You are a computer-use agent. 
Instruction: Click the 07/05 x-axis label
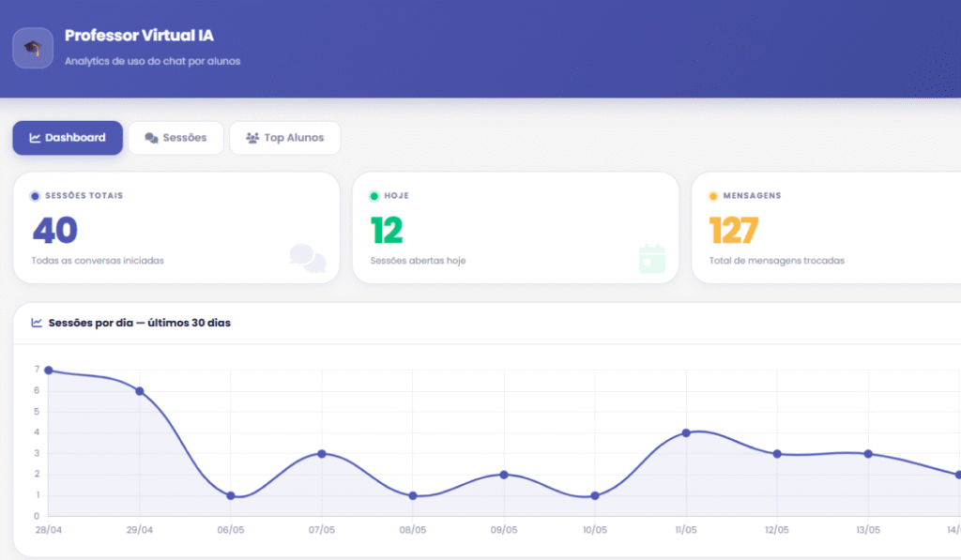click(x=322, y=530)
